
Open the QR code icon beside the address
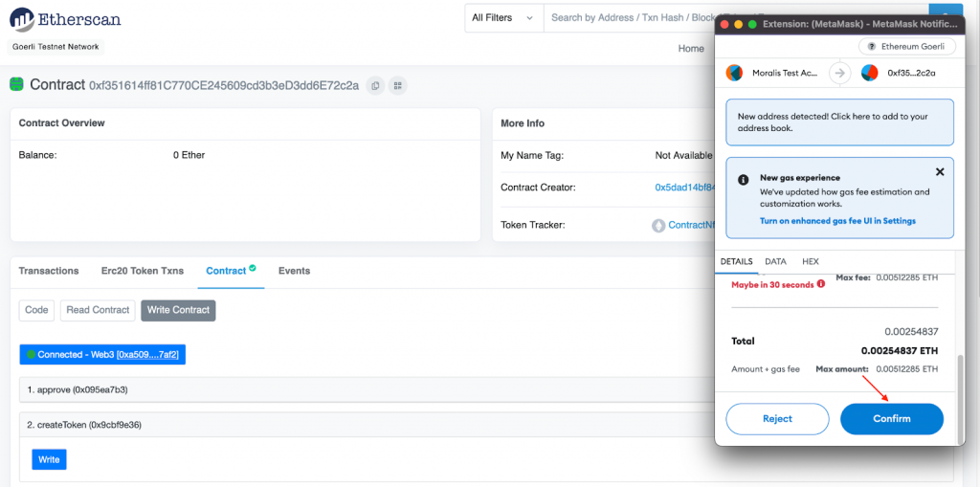point(397,86)
